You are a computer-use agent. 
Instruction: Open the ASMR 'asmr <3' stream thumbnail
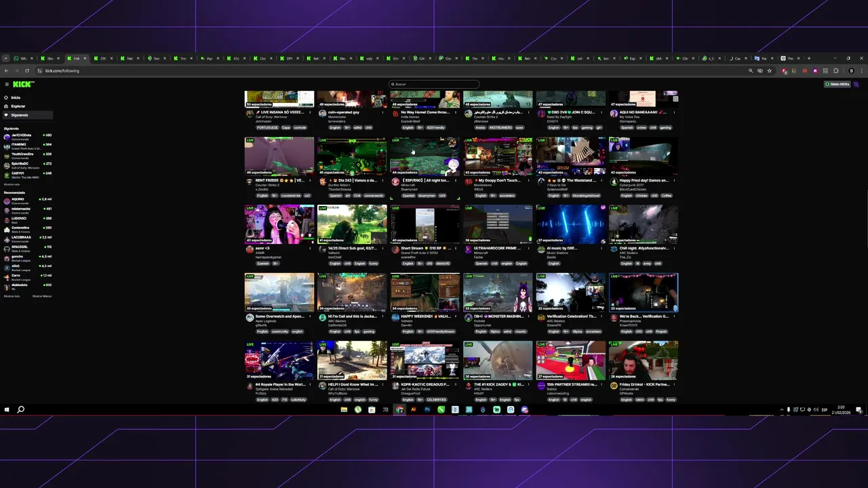(x=279, y=224)
